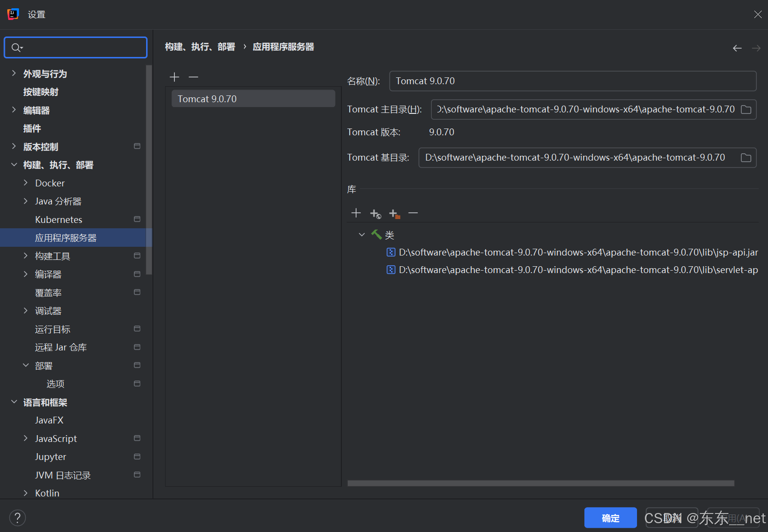Click project-level icon beside JavaScript
The height and width of the screenshot is (532, 768).
click(x=137, y=439)
